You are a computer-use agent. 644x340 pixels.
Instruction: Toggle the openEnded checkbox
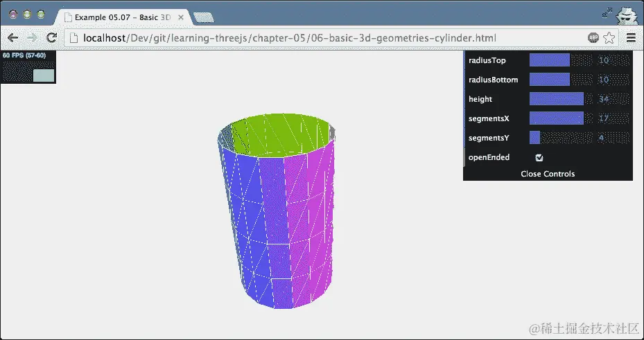click(x=539, y=157)
